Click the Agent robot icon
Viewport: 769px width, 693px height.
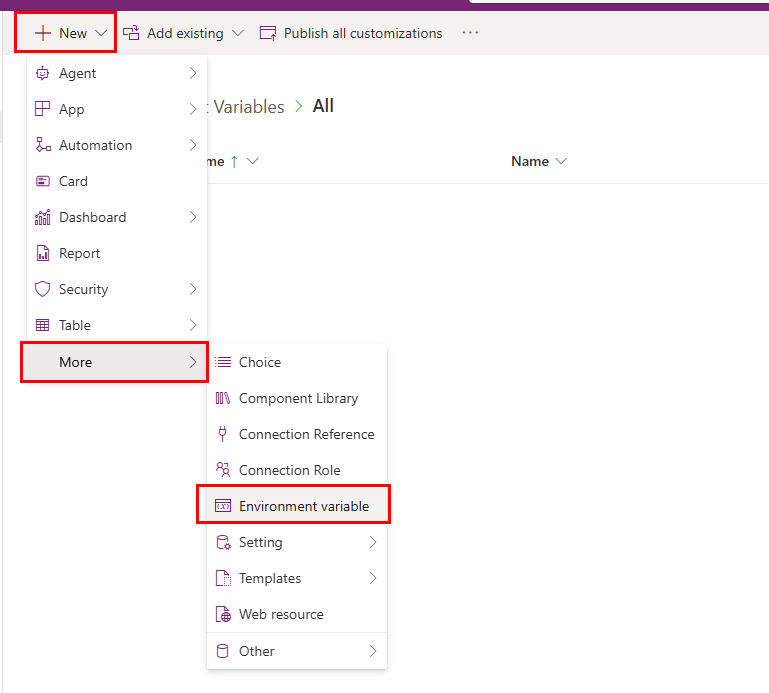click(42, 73)
